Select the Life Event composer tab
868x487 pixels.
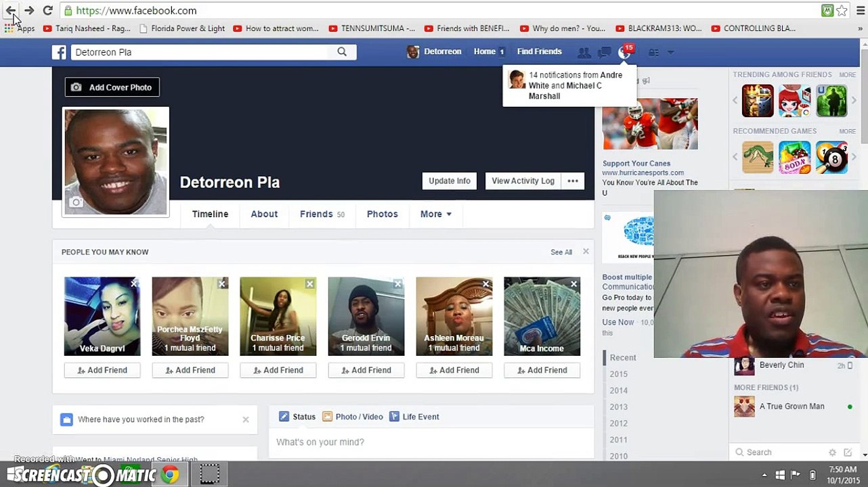coord(414,417)
